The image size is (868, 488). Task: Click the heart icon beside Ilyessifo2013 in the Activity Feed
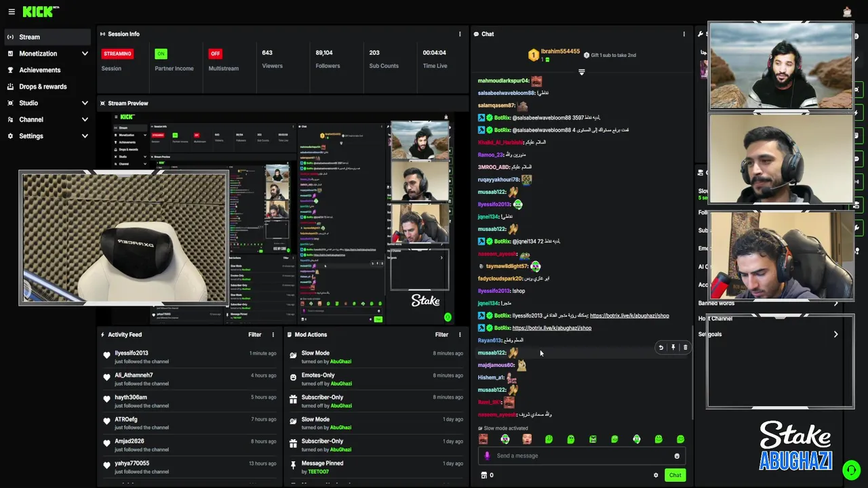coord(106,355)
